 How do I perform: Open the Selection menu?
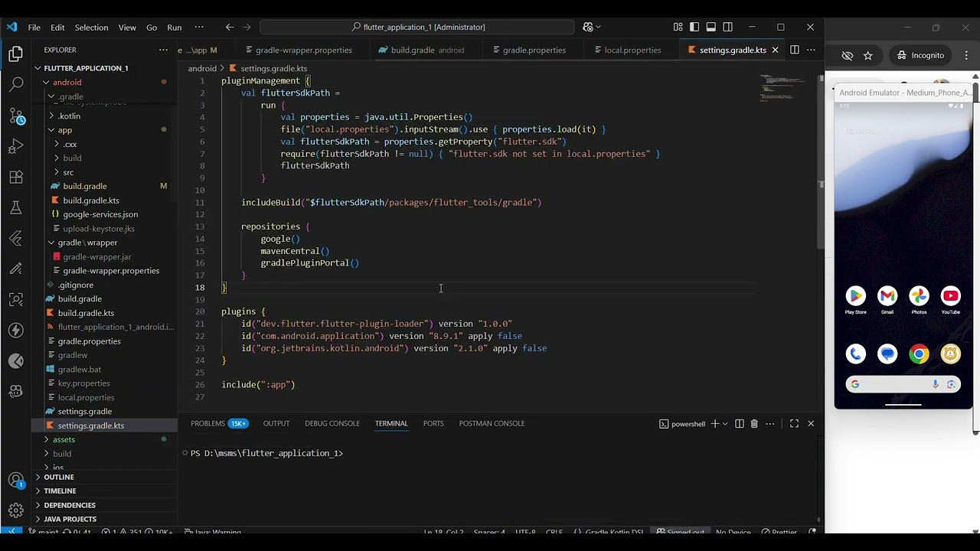click(91, 28)
